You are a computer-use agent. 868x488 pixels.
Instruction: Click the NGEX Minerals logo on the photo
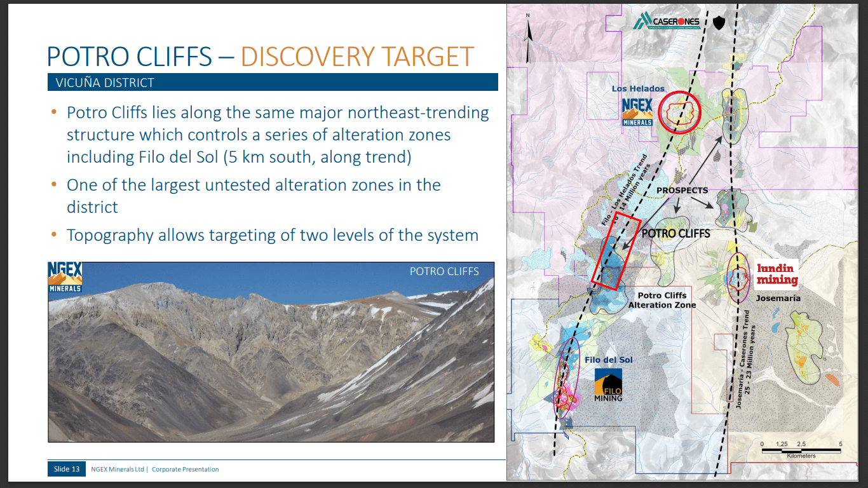(x=65, y=277)
